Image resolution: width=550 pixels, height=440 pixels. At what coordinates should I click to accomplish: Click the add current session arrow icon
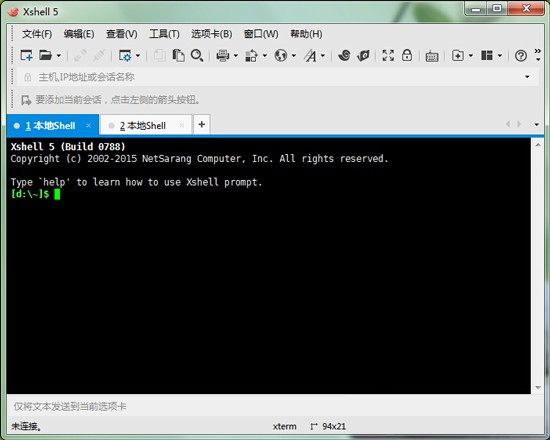(26, 100)
